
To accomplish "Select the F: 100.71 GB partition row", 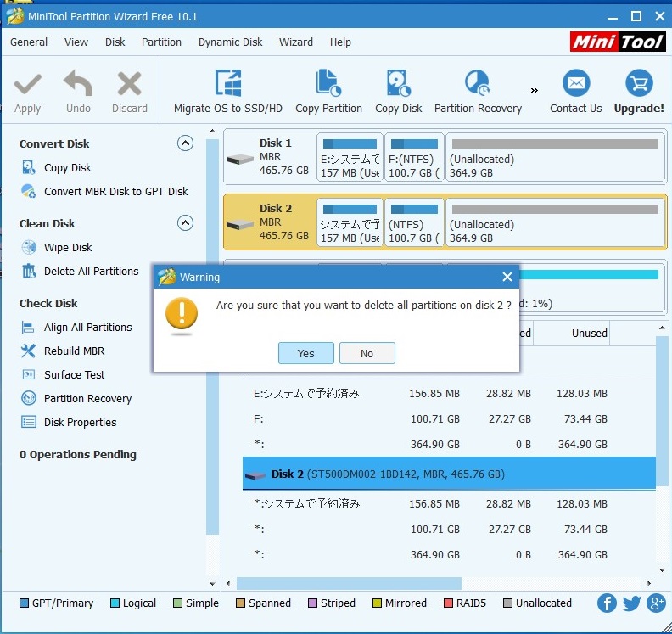I will pyautogui.click(x=449, y=418).
